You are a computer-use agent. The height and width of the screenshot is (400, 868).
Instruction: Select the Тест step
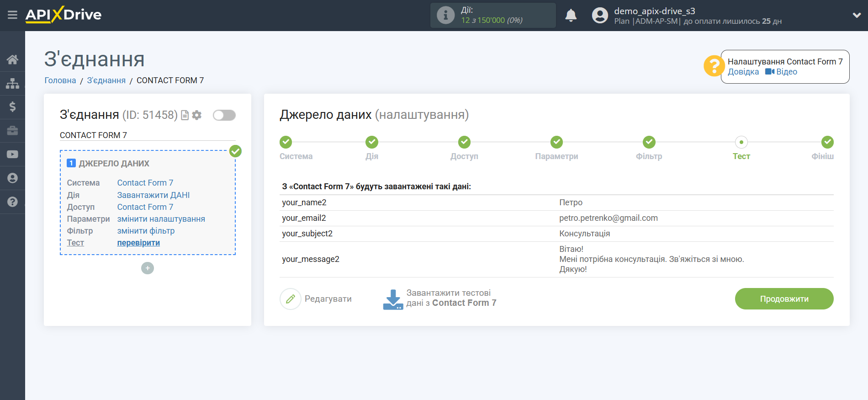(741, 142)
